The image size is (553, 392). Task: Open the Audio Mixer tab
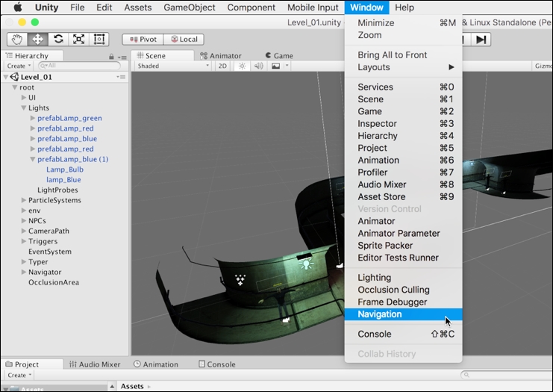(95, 364)
